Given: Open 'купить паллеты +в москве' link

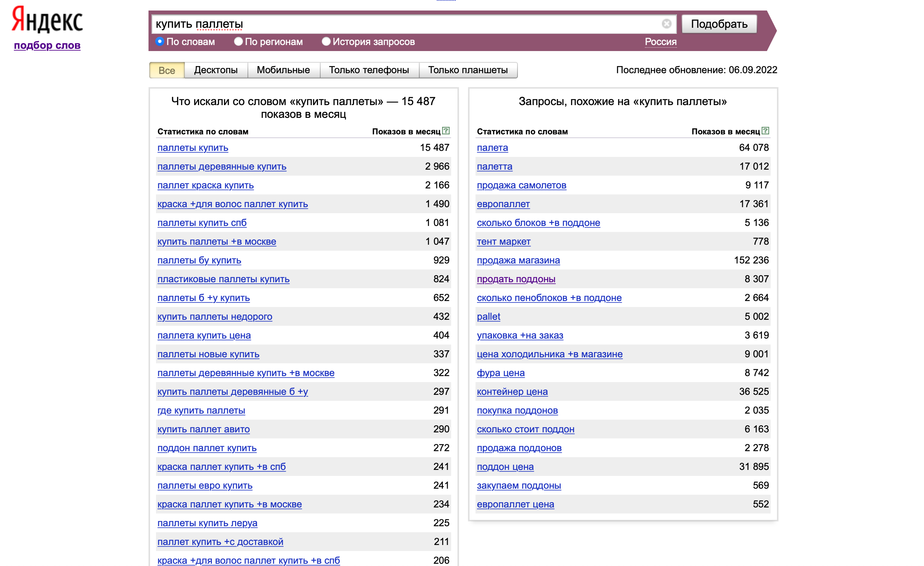Looking at the screenshot, I should [x=217, y=242].
